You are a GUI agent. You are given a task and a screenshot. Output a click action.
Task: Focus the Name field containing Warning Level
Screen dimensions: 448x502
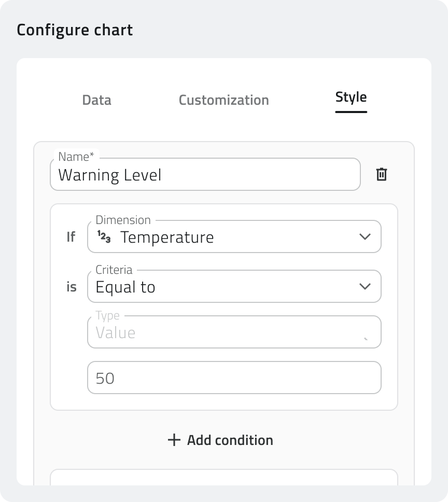tap(205, 175)
